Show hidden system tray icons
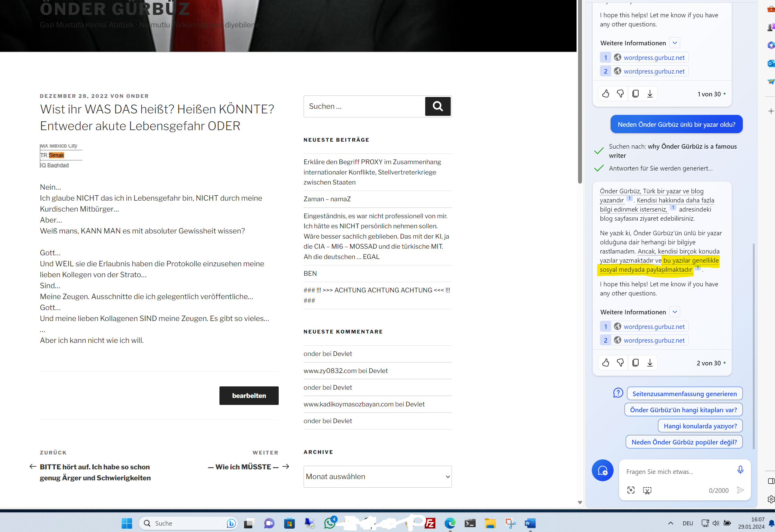This screenshot has height=532, width=775. pyautogui.click(x=671, y=523)
